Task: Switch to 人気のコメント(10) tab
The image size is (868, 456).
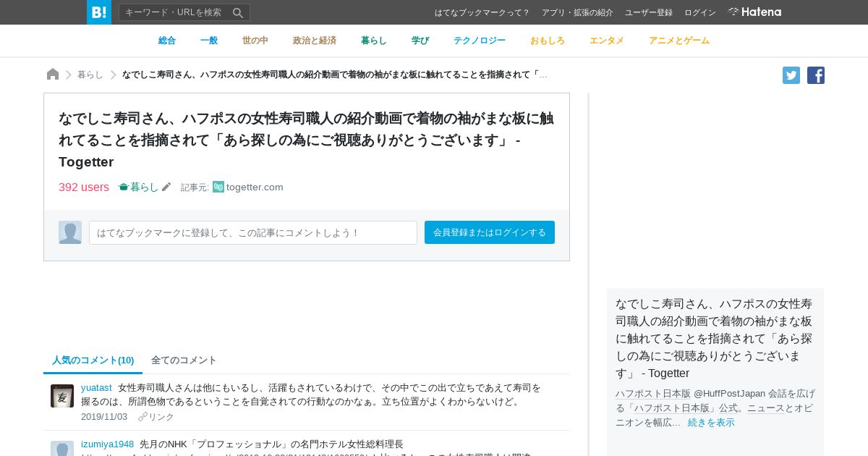Action: click(93, 360)
